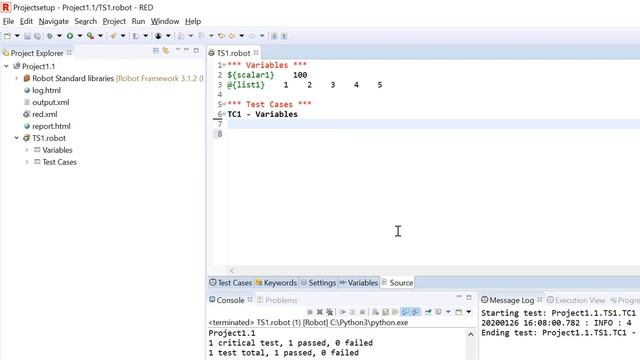Switch to the Source editor tab
The height and width of the screenshot is (360, 640).
(397, 282)
